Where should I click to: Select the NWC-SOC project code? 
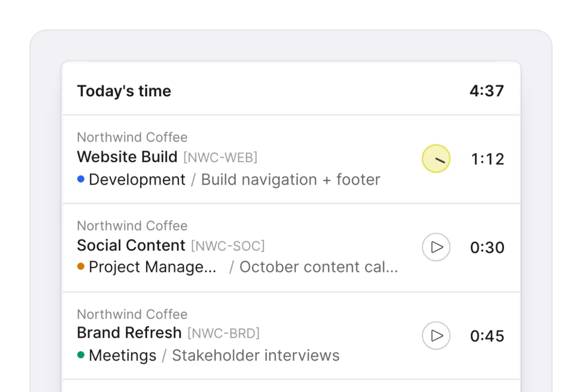tap(228, 246)
